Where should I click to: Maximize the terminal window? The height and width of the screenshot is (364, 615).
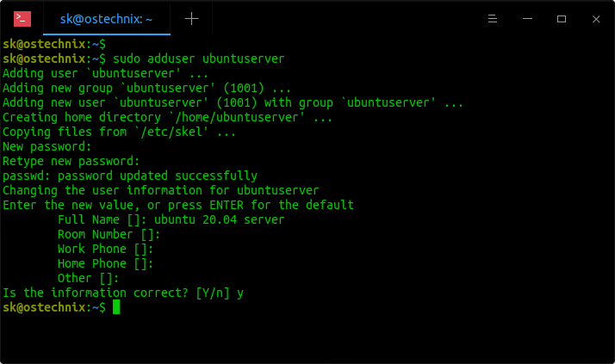(562, 19)
